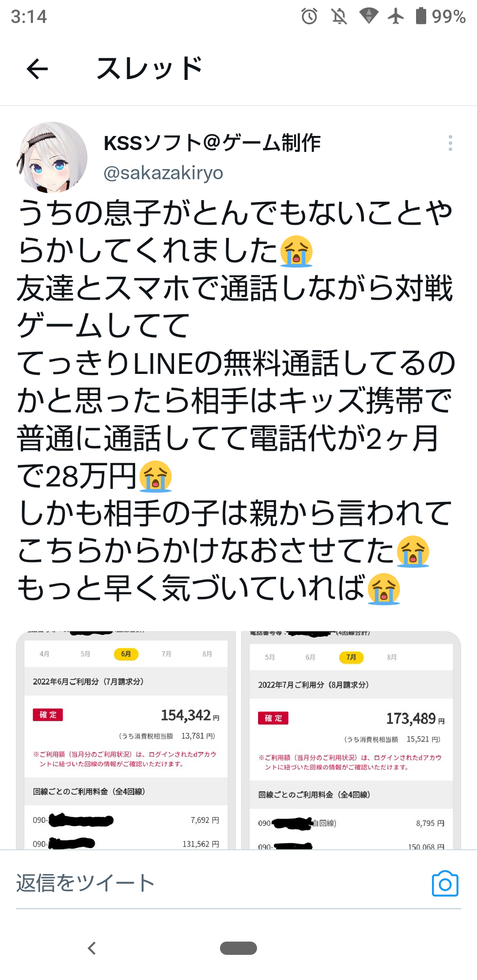
Task: Tap the muted notifications bell icon
Action: (339, 17)
